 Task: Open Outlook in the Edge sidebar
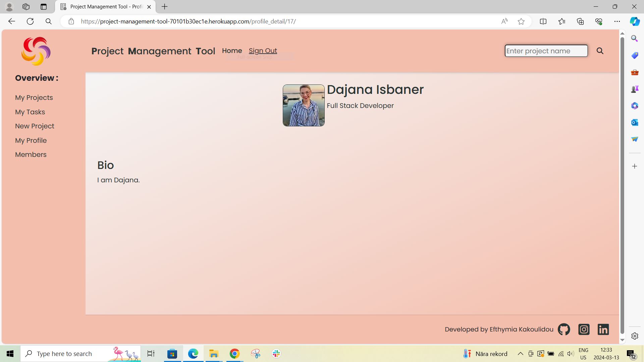coord(634,122)
